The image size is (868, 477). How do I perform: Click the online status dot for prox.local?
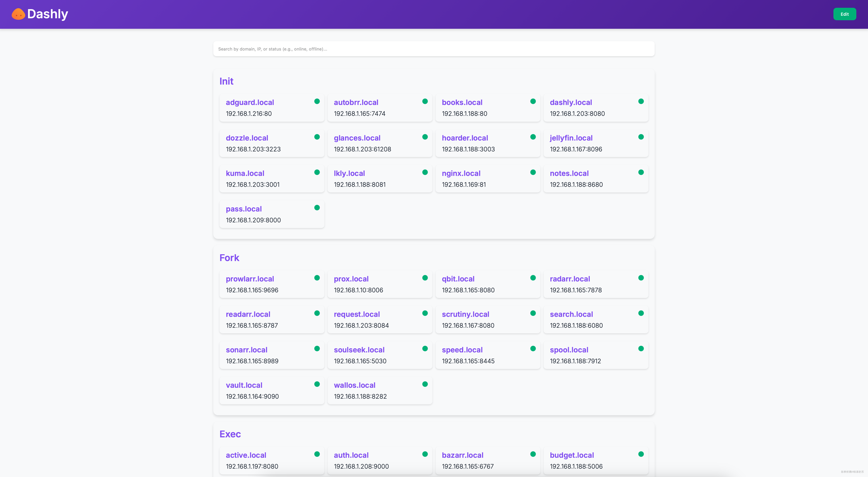pos(425,278)
